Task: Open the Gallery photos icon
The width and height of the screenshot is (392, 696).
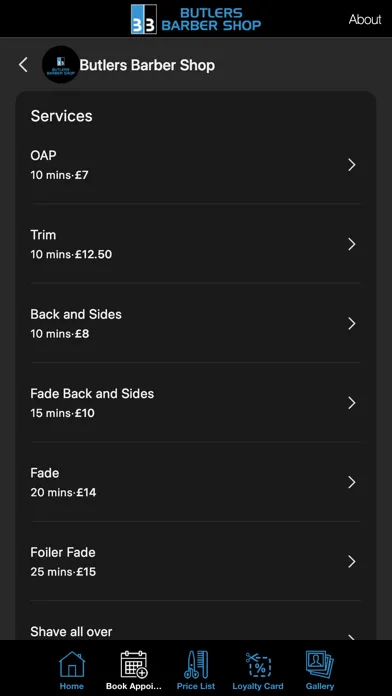Action: pyautogui.click(x=320, y=664)
